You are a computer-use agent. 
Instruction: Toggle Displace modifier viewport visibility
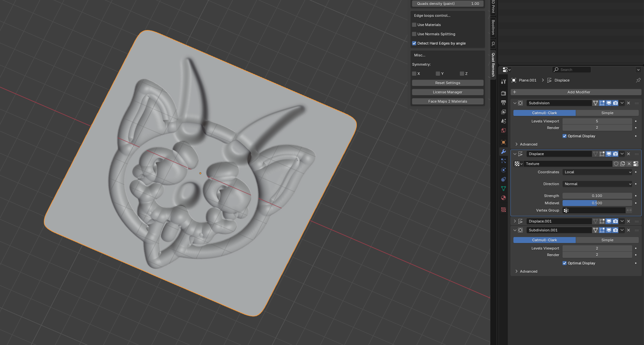(x=609, y=154)
